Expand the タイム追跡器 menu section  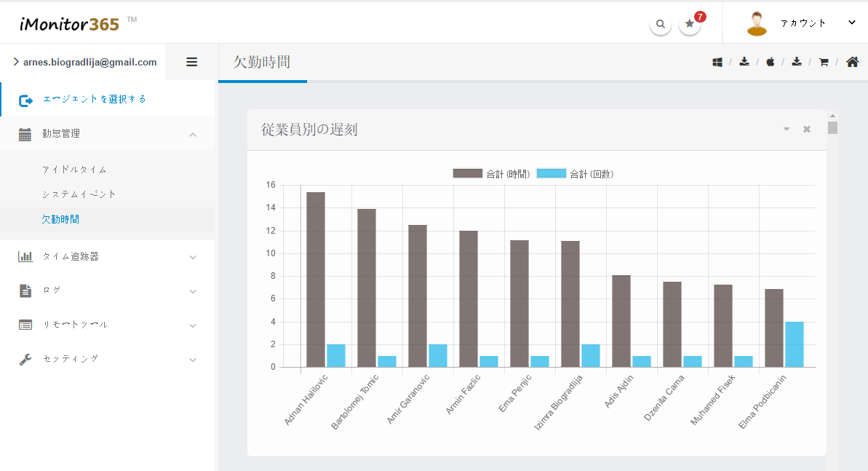pyautogui.click(x=108, y=256)
